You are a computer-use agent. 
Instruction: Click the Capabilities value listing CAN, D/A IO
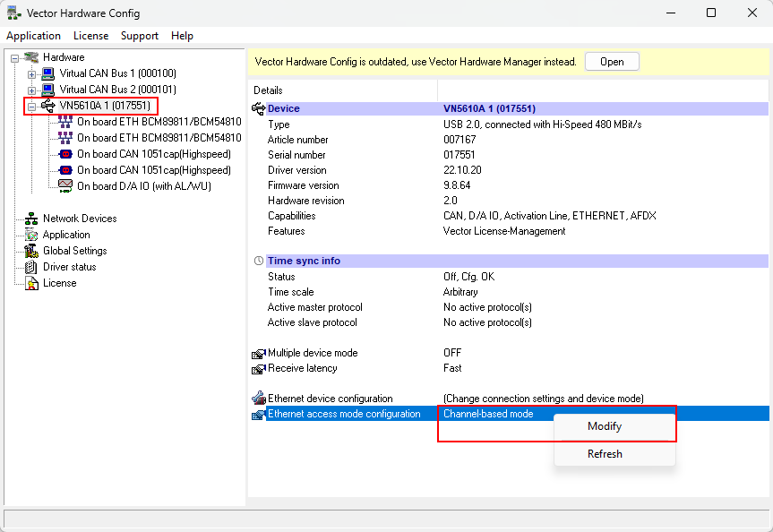click(x=550, y=216)
